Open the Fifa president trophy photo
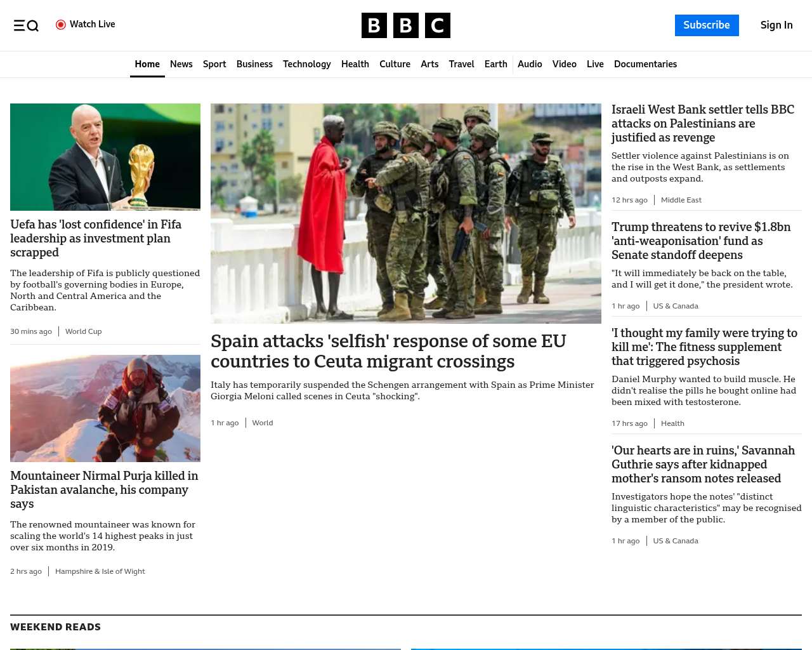The image size is (812, 650). pyautogui.click(x=105, y=157)
